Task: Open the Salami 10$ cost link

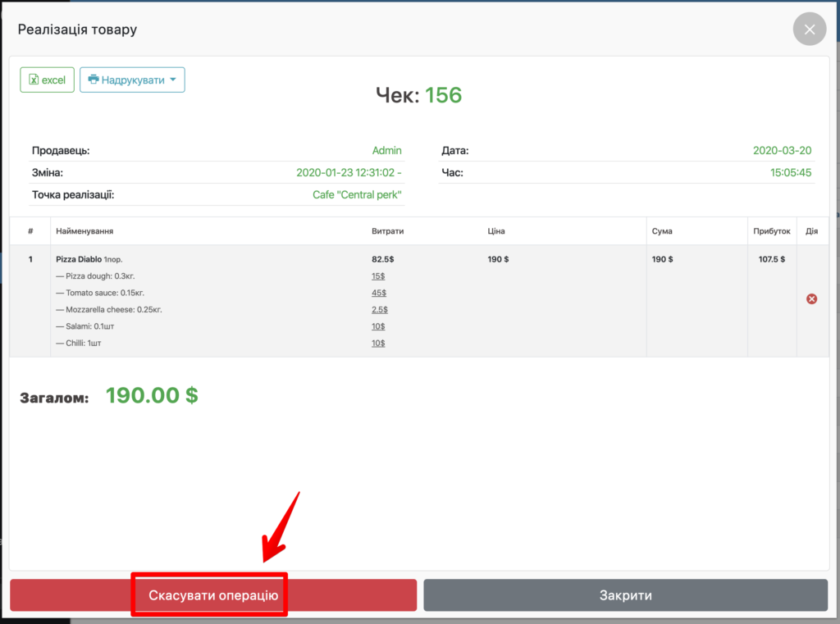Action: pyautogui.click(x=378, y=326)
